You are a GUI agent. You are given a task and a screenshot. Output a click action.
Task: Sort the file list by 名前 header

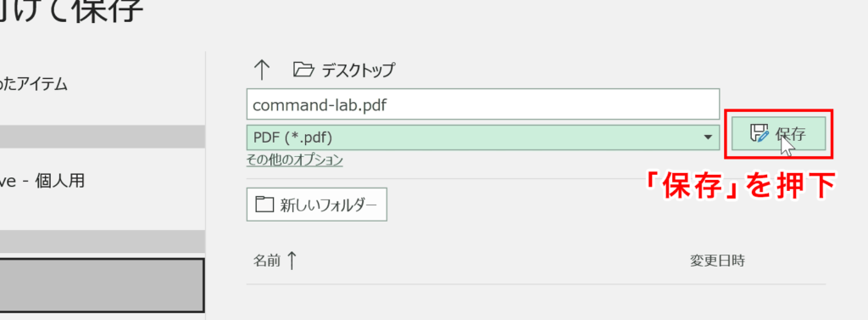[267, 261]
